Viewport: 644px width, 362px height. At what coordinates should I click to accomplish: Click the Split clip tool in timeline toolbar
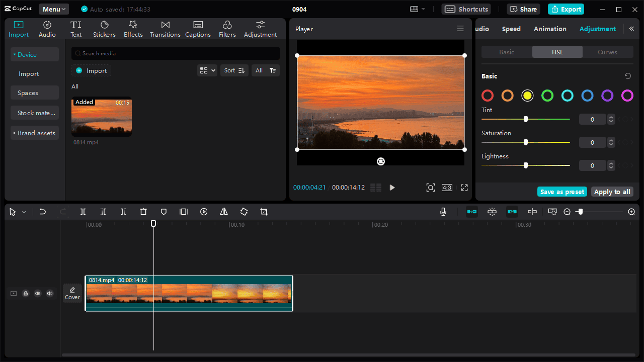tap(83, 212)
